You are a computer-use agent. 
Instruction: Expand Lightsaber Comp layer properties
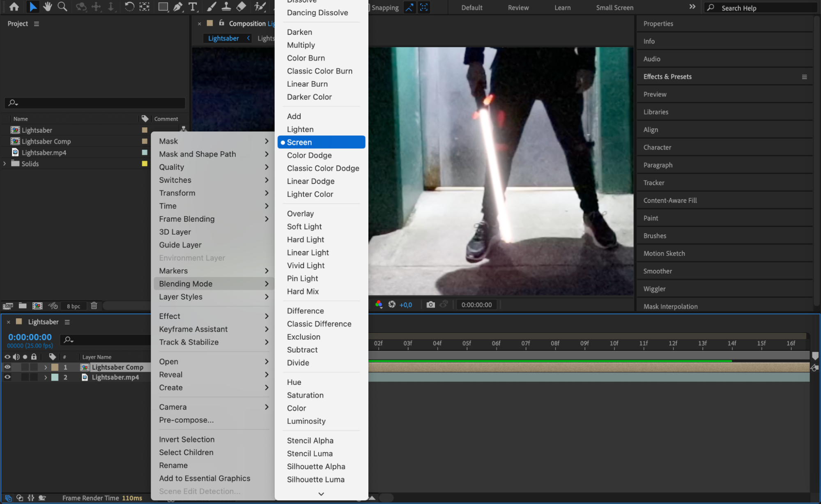click(46, 367)
